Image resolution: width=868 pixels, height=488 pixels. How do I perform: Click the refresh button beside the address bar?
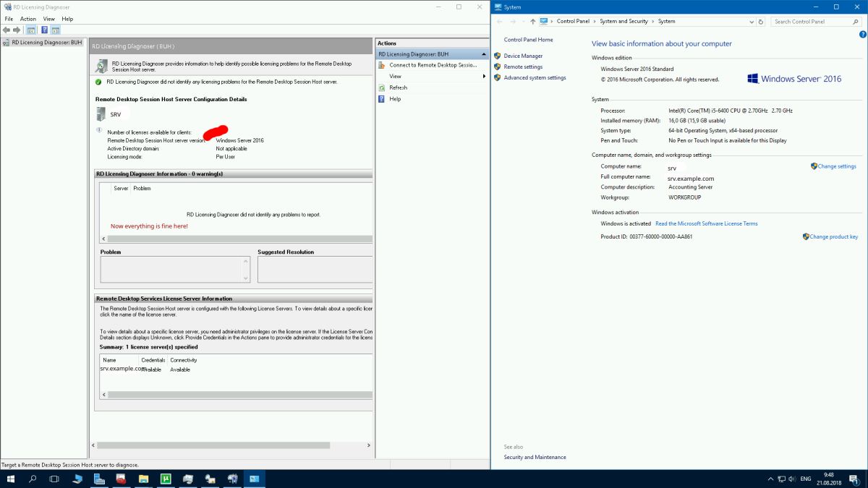pyautogui.click(x=761, y=22)
